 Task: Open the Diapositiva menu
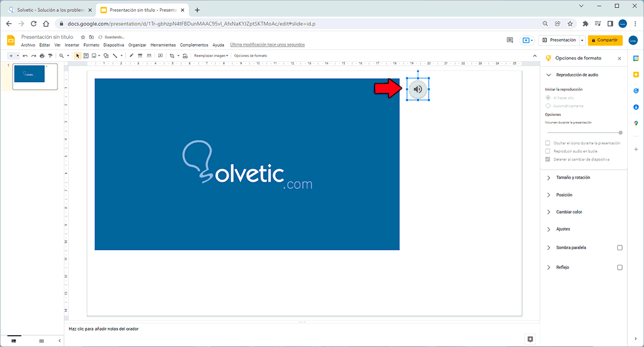coord(114,45)
